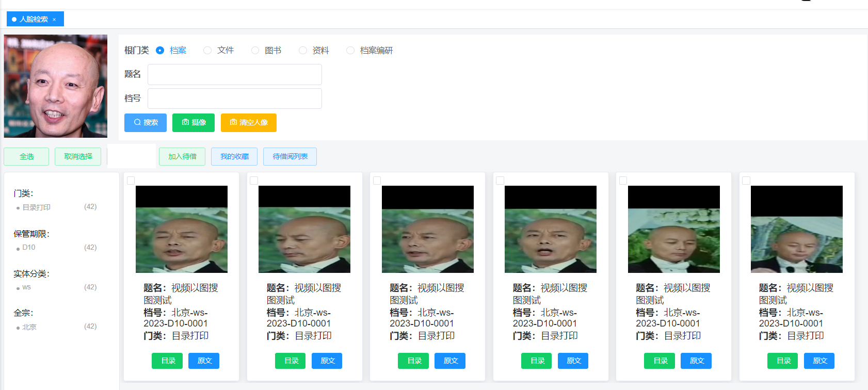This screenshot has height=390, width=868.
Task: Click 目录 on the second result card
Action: [291, 361]
